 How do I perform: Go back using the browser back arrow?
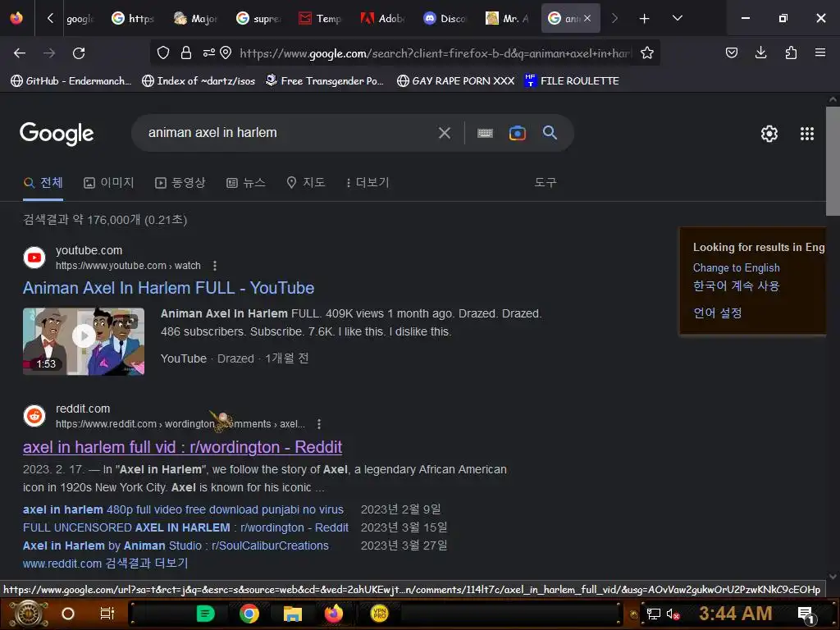[20, 53]
